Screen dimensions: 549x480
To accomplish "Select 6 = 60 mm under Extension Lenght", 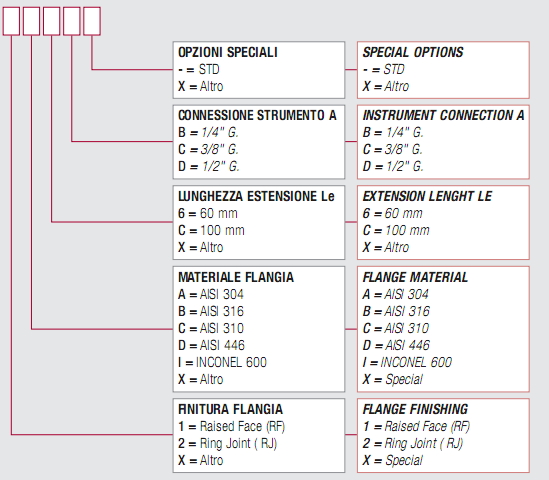I will pos(392,213).
